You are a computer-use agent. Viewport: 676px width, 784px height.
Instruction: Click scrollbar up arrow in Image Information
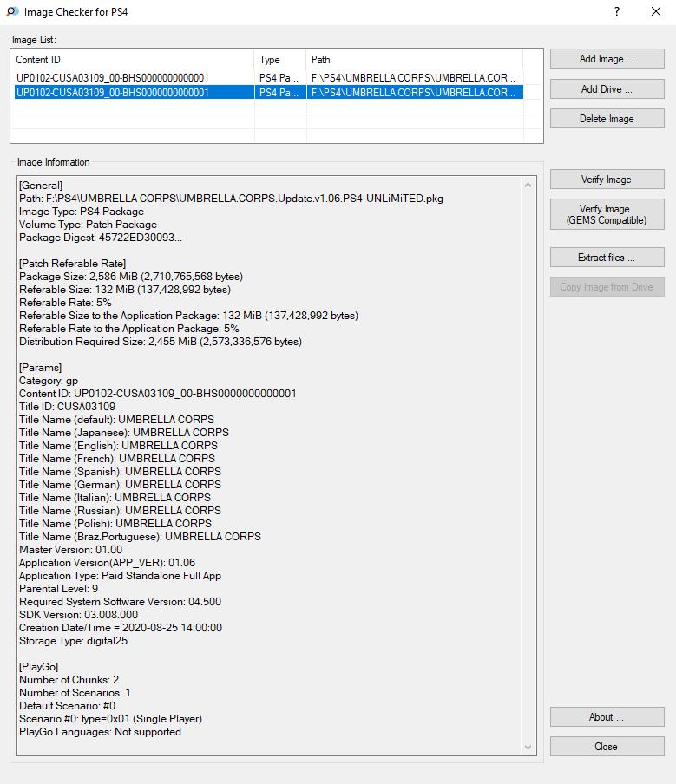coord(528,185)
